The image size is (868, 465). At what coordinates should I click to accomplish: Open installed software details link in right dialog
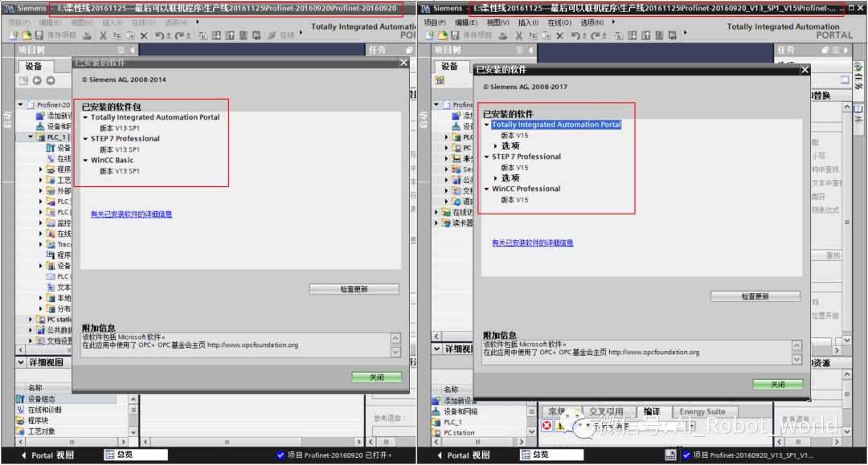[x=533, y=243]
